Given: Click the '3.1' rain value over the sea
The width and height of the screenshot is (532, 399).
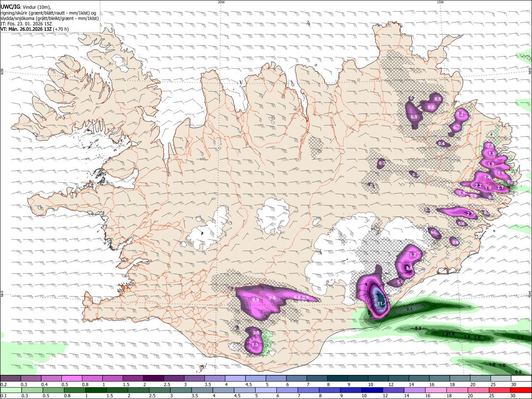Looking at the screenshot, I should click(x=409, y=310).
